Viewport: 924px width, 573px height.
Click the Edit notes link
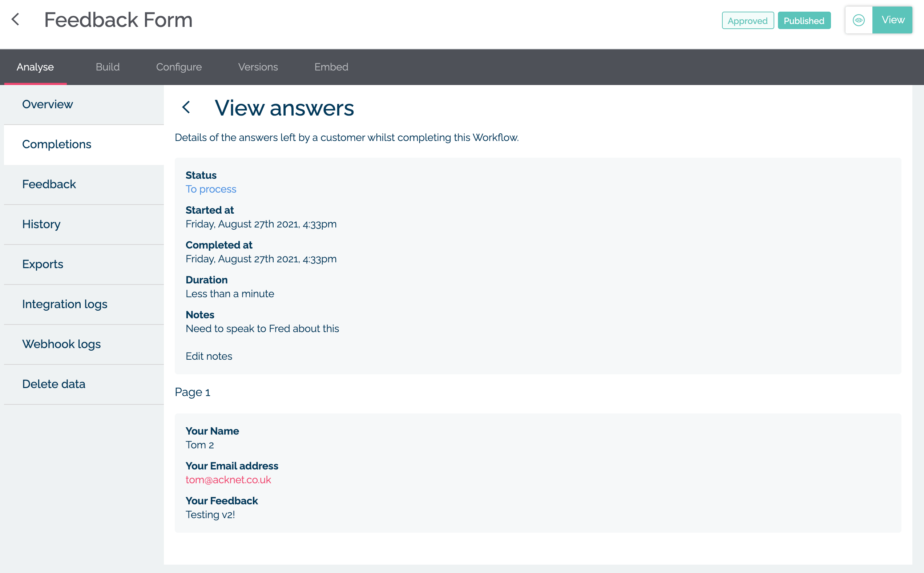tap(209, 356)
